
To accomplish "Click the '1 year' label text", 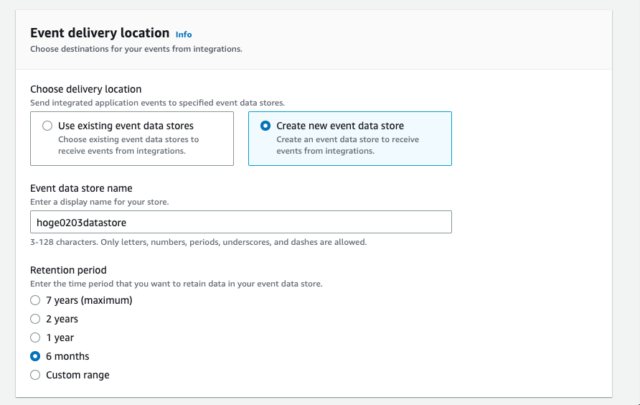I will click(x=60, y=338).
